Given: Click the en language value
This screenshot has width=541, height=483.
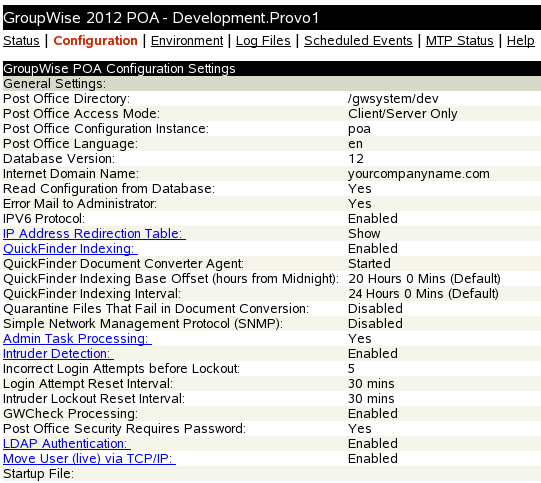Looking at the screenshot, I should [x=355, y=144].
